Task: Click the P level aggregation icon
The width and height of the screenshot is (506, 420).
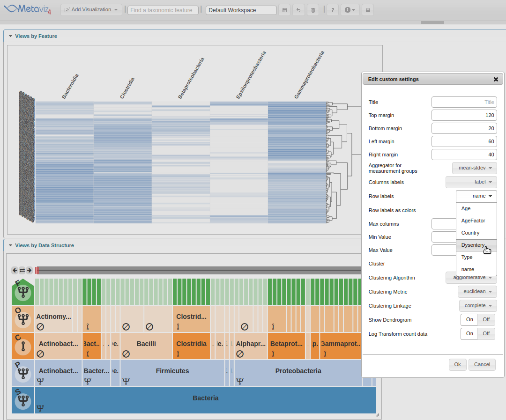Action: (23, 373)
